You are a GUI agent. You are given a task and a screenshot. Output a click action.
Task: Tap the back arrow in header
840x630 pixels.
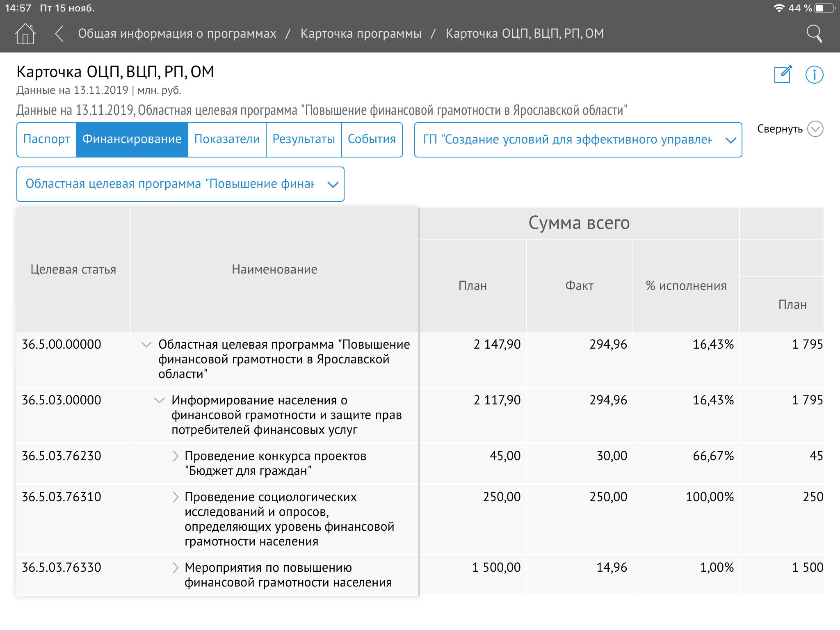click(59, 34)
